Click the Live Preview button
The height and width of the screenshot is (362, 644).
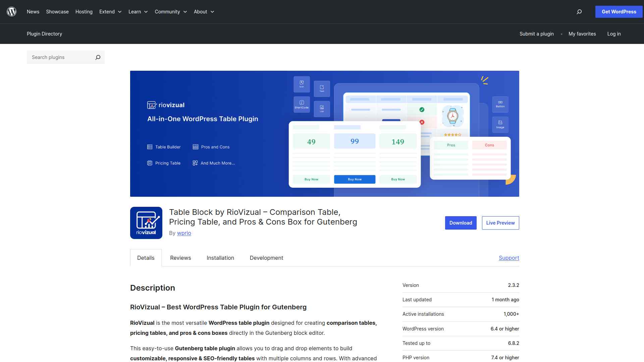click(x=500, y=223)
